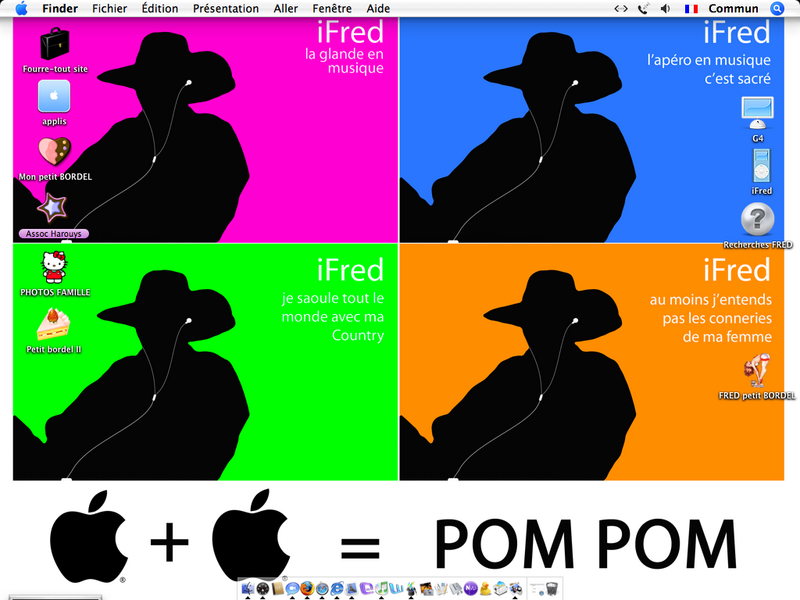Image resolution: width=800 pixels, height=600 pixels.
Task: Open the Trash in the Dock
Action: [552, 588]
